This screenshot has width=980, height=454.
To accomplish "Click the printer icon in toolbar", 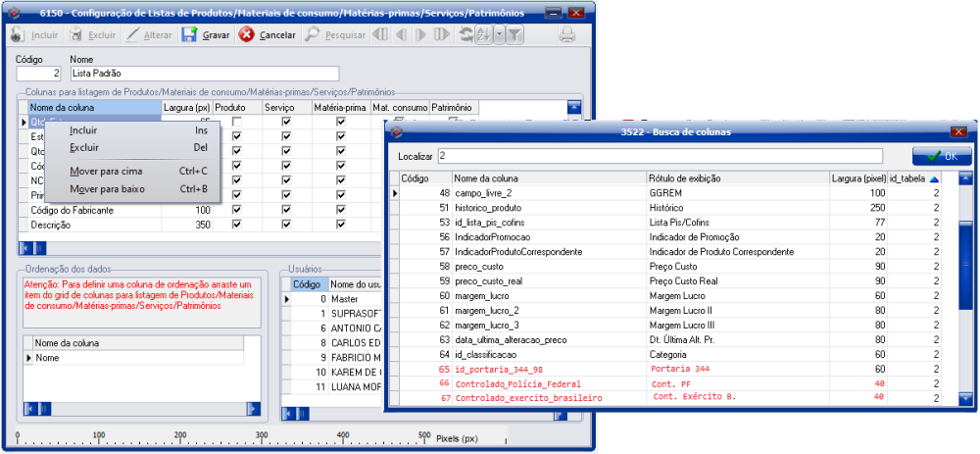I will click(x=566, y=35).
